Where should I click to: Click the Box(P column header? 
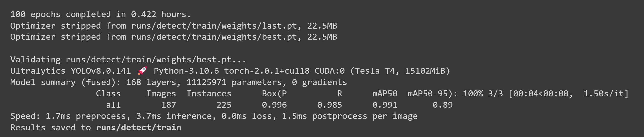pos(274,94)
